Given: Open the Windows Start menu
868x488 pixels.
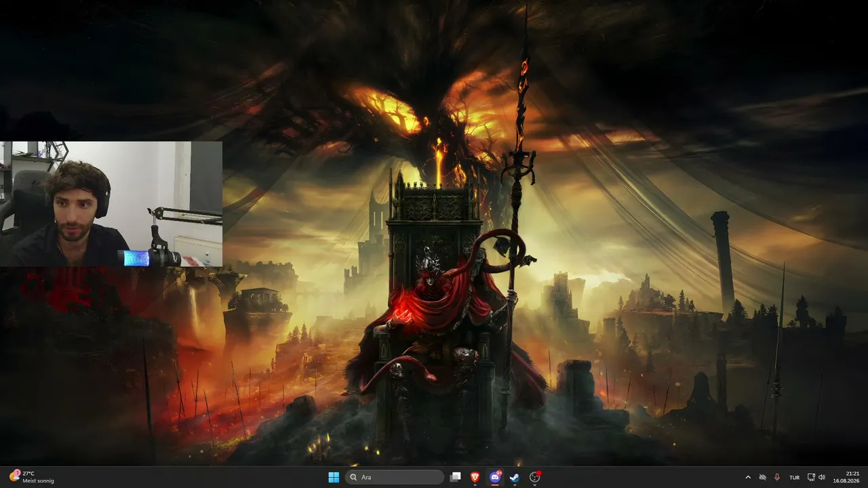Looking at the screenshot, I should pyautogui.click(x=334, y=477).
